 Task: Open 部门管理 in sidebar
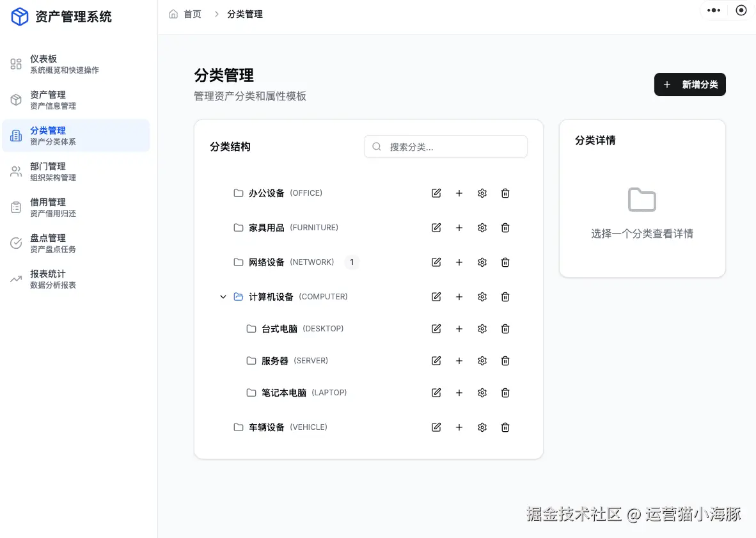[75, 171]
